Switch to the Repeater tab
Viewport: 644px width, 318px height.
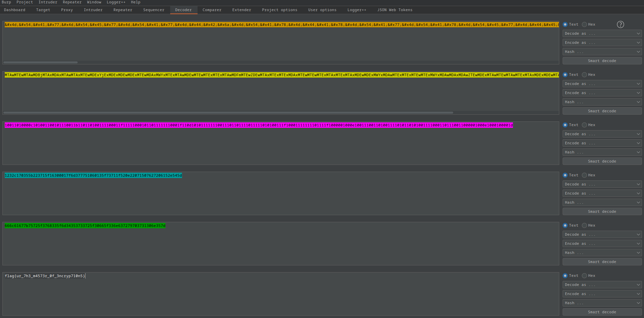(123, 10)
